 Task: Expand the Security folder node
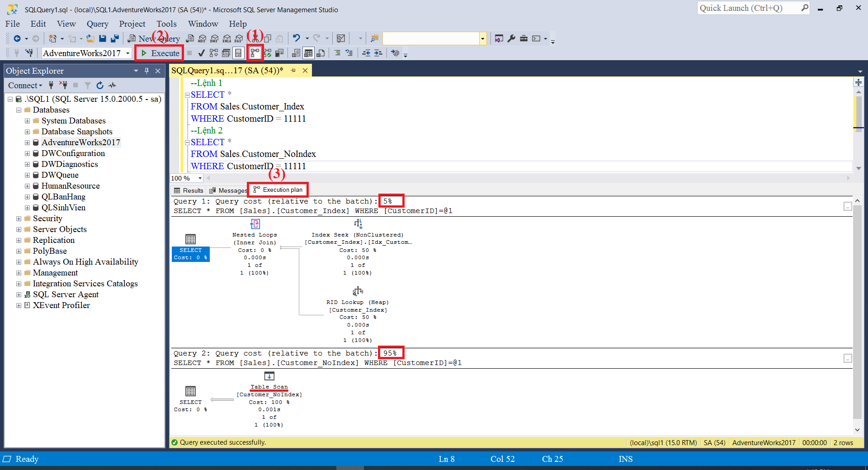point(19,218)
